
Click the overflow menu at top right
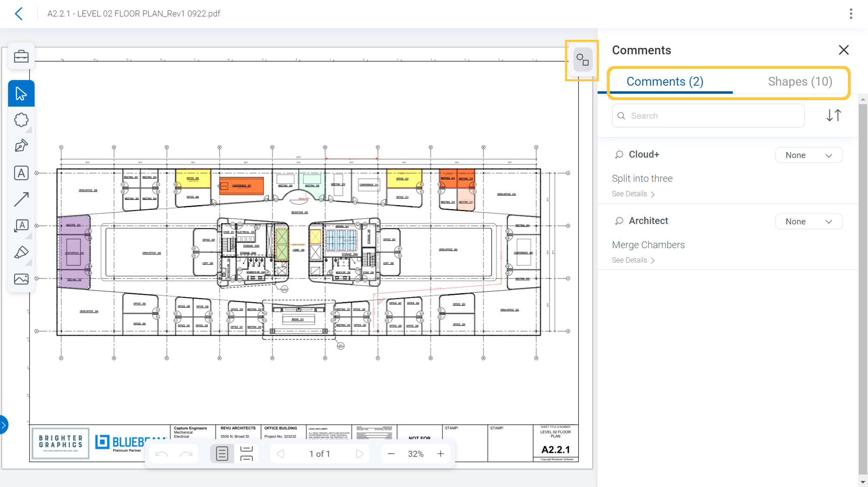point(850,13)
